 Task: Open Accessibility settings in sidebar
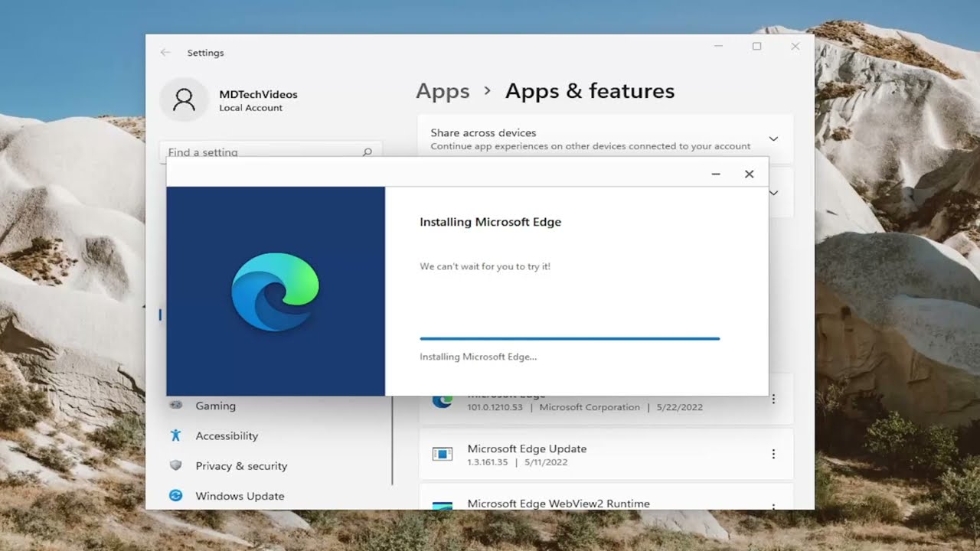(x=227, y=435)
